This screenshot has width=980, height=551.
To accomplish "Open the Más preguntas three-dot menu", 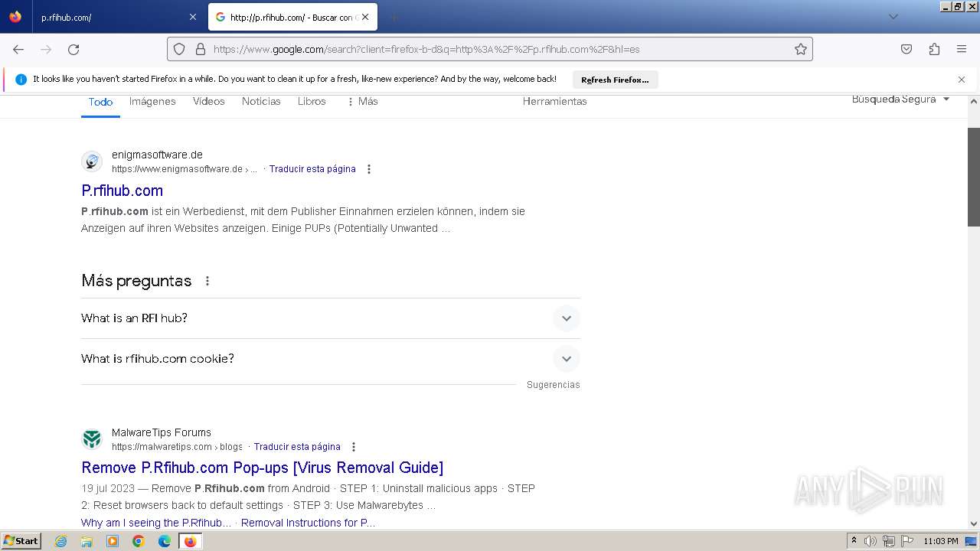I will [207, 281].
